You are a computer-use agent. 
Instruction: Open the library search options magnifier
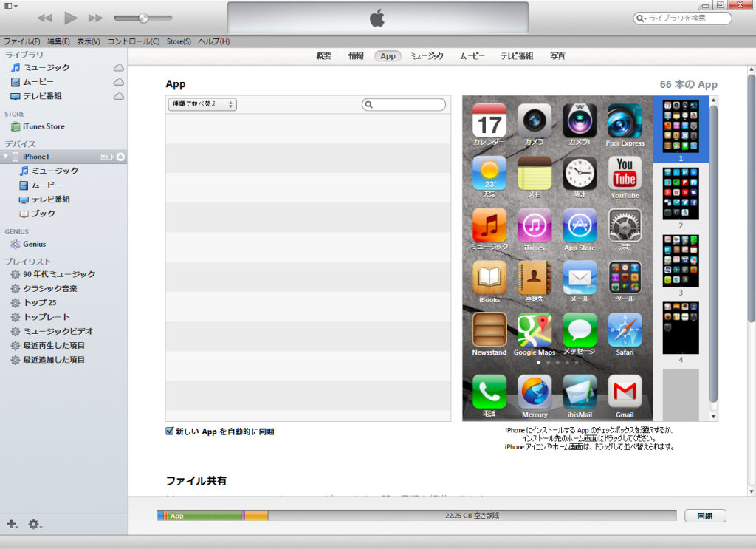(642, 18)
